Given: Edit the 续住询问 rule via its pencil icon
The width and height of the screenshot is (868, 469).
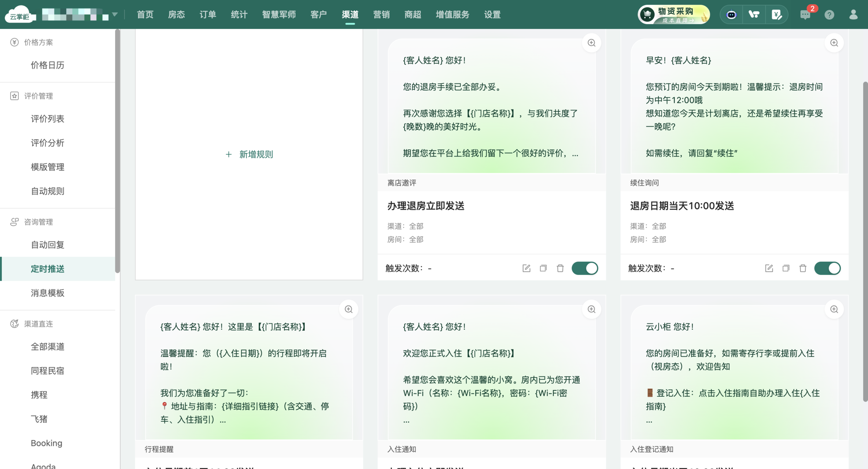Looking at the screenshot, I should (x=769, y=268).
